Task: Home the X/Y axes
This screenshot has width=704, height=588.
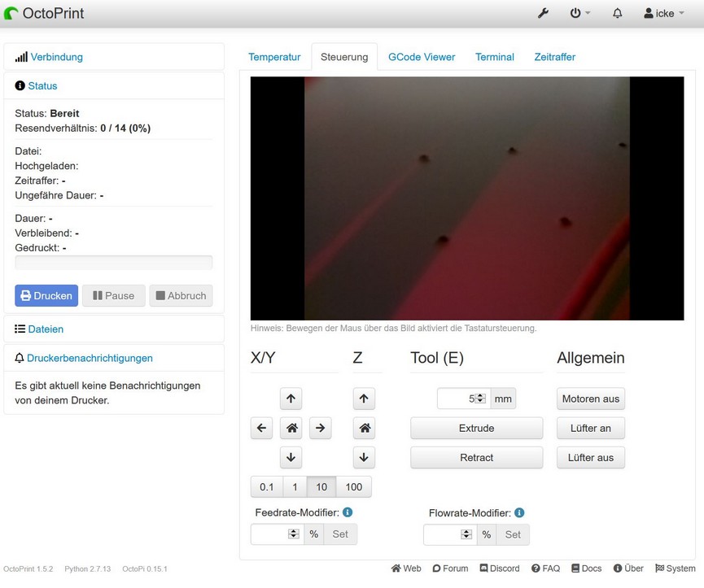Action: tap(291, 428)
